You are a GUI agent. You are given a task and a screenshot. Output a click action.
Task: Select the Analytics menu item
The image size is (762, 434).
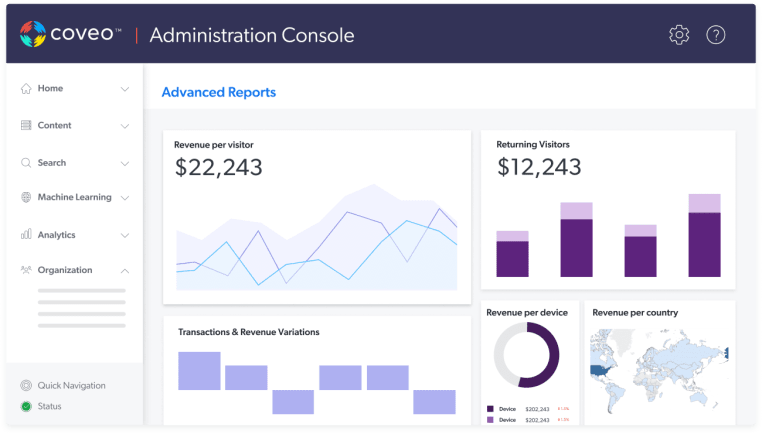tap(56, 235)
